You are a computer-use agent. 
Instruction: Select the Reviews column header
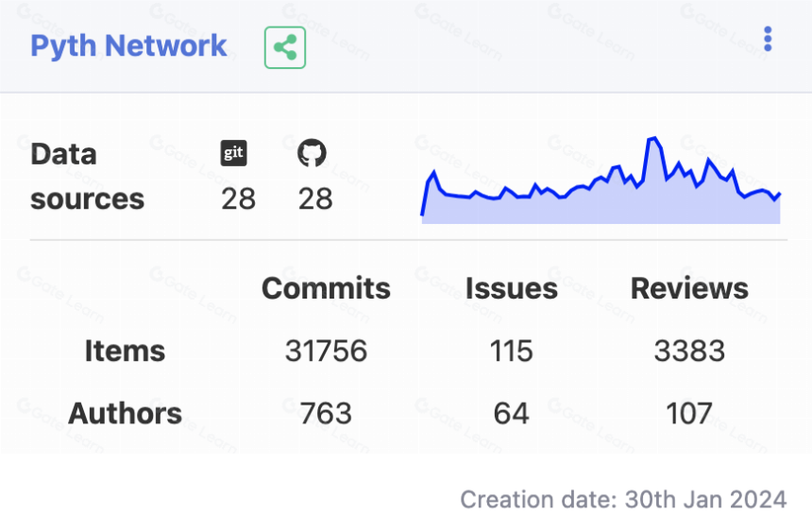(689, 288)
